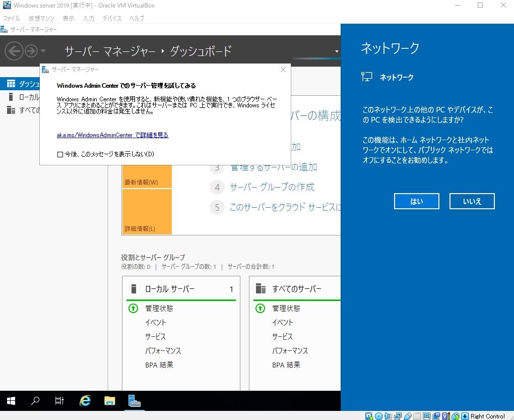Close the Windows Admin Center dialog

coord(283,70)
